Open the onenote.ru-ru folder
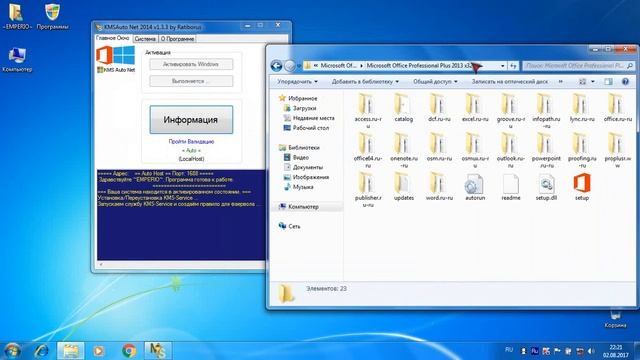This screenshot has height=360, width=640. coord(403,149)
